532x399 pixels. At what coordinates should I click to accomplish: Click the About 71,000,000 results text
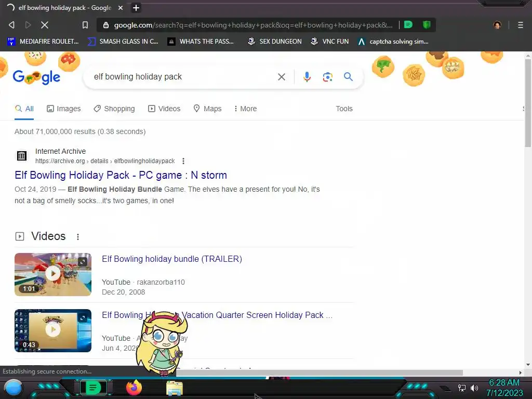[80, 131]
